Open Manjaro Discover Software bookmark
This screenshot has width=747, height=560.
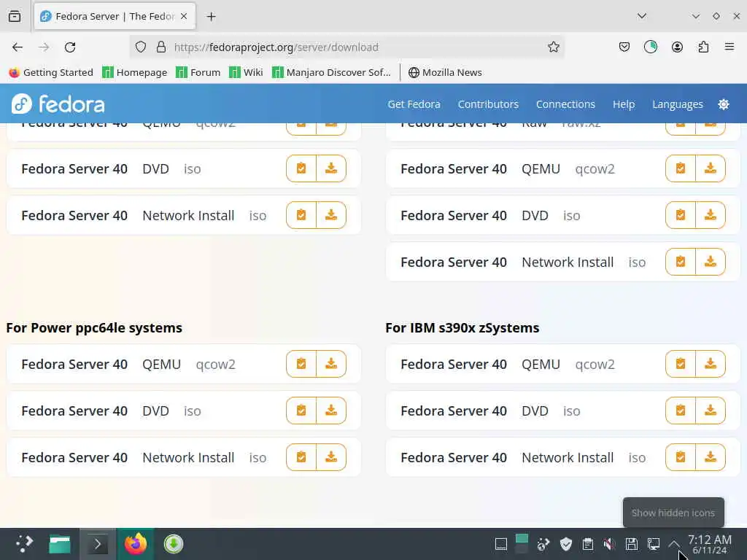(x=331, y=72)
